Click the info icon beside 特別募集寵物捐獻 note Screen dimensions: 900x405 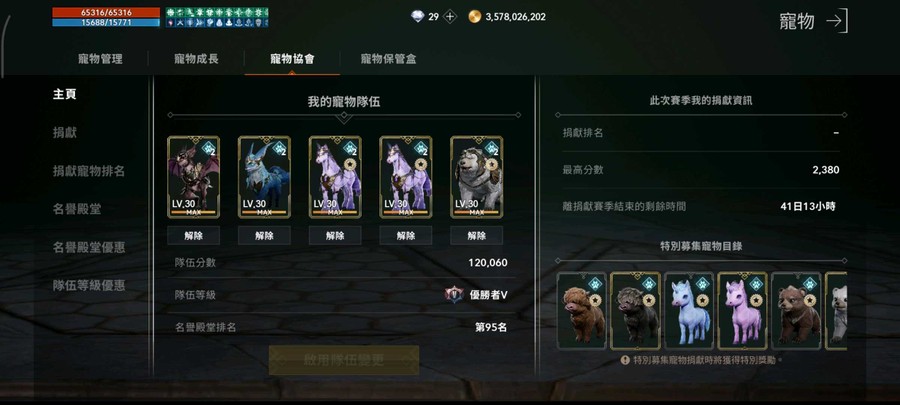click(x=625, y=360)
